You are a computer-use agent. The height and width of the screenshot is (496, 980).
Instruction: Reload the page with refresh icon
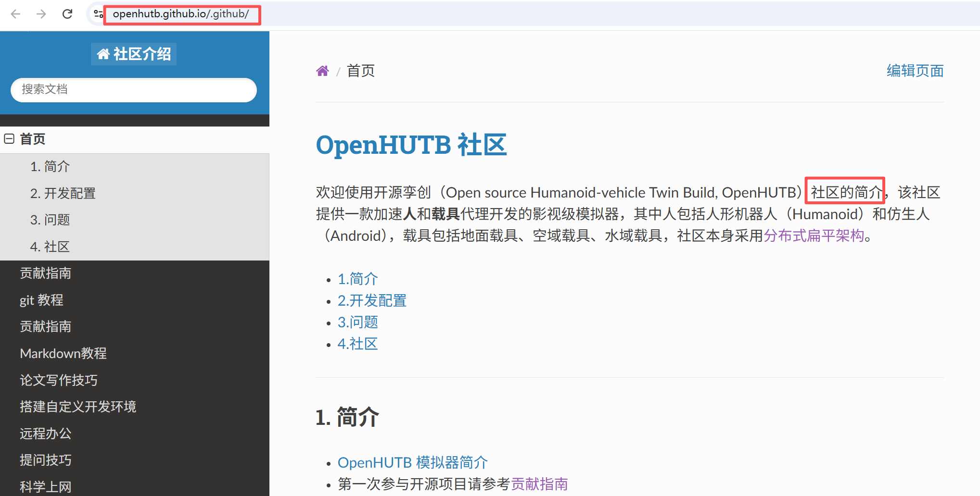(67, 14)
